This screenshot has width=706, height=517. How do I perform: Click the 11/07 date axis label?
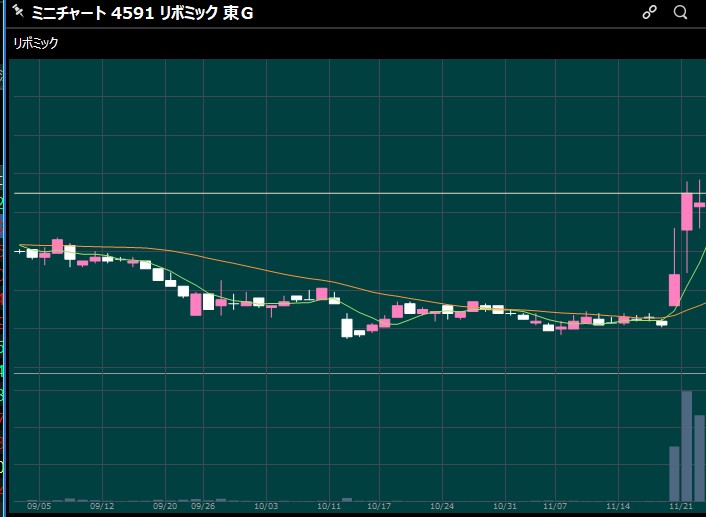pos(555,506)
